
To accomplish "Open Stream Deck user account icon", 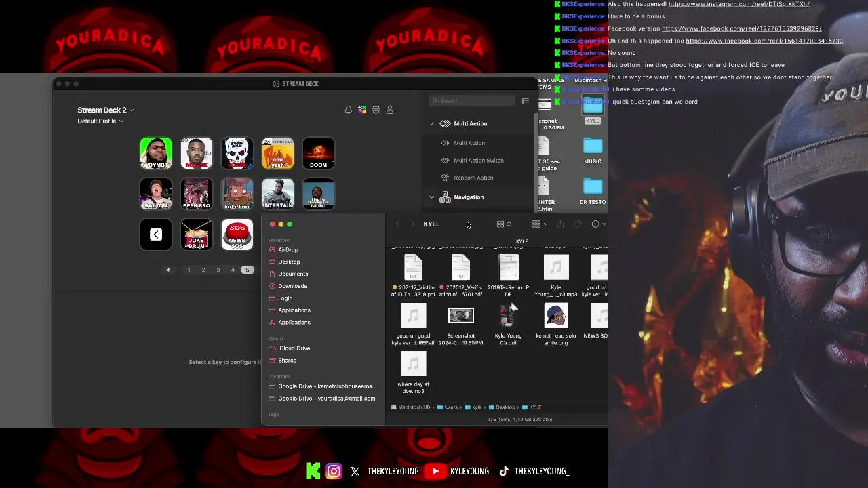I will (x=390, y=110).
